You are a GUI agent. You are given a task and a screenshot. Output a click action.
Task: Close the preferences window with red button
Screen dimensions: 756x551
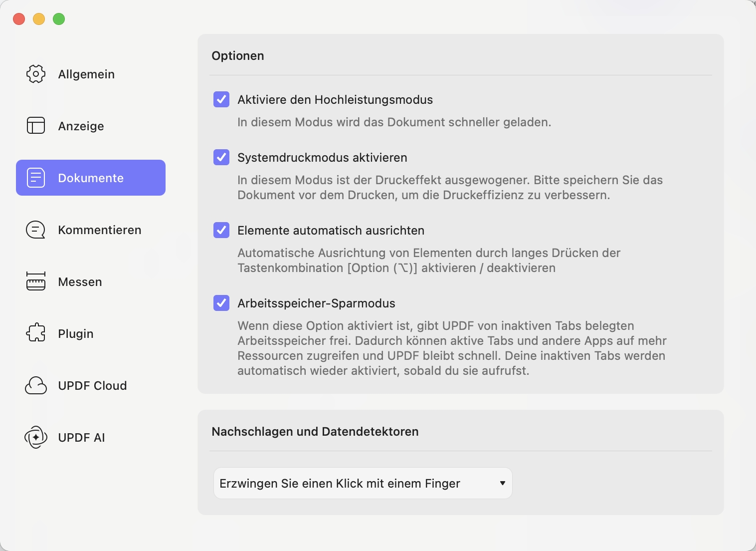click(19, 19)
